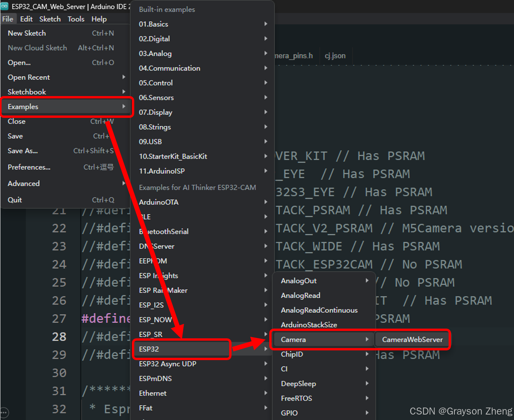The width and height of the screenshot is (514, 420).
Task: Switch to the cj.json editor tab
Action: (335, 56)
